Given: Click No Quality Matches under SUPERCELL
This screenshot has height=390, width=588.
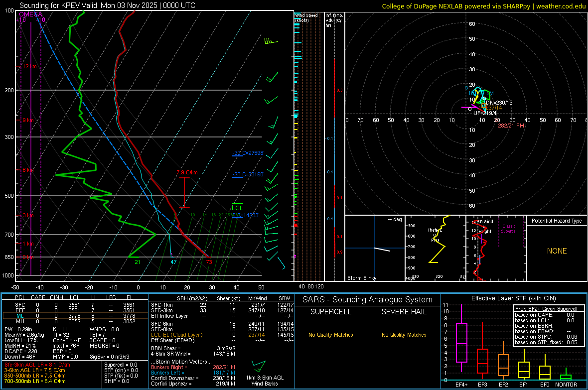Looking at the screenshot, I should point(331,335).
